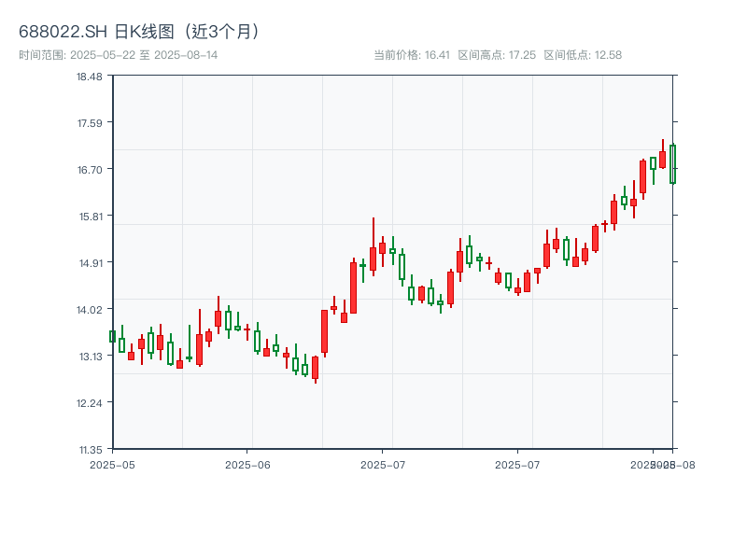Click the 2025-05 x-axis date label

[x=112, y=464]
